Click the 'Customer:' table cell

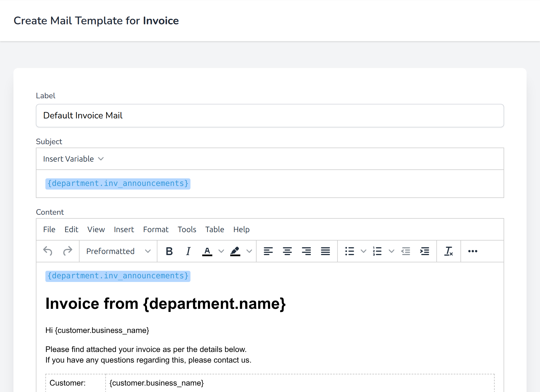[x=76, y=383]
